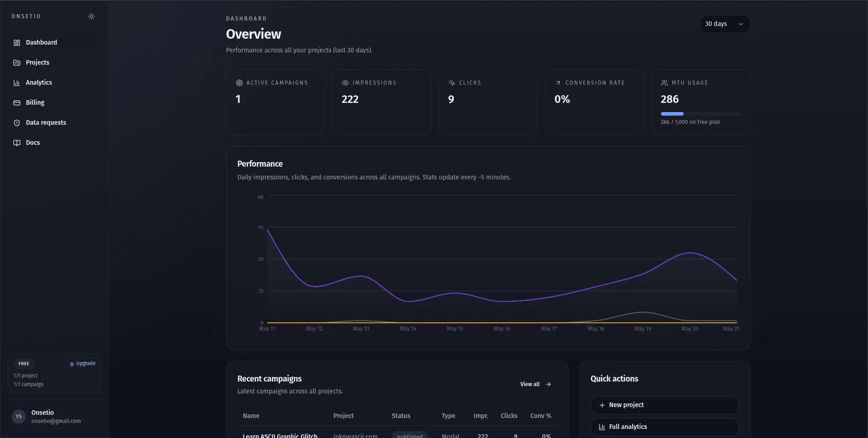Click the Status column header
The height and width of the screenshot is (438, 868).
coord(401,416)
